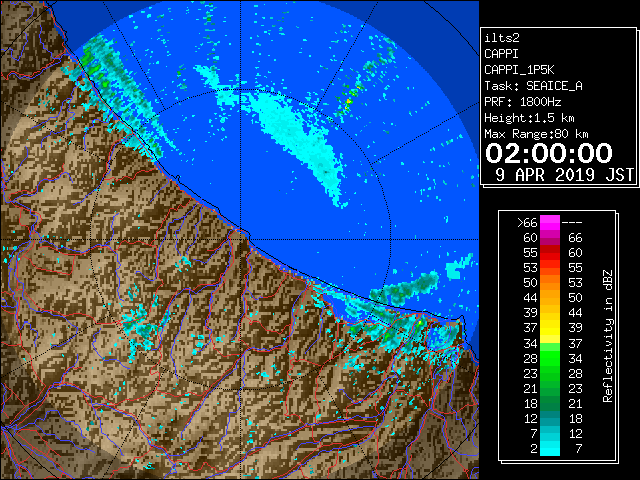
Task: Pick the yellow legend band for 37–39 dBZ
Action: 550,328
